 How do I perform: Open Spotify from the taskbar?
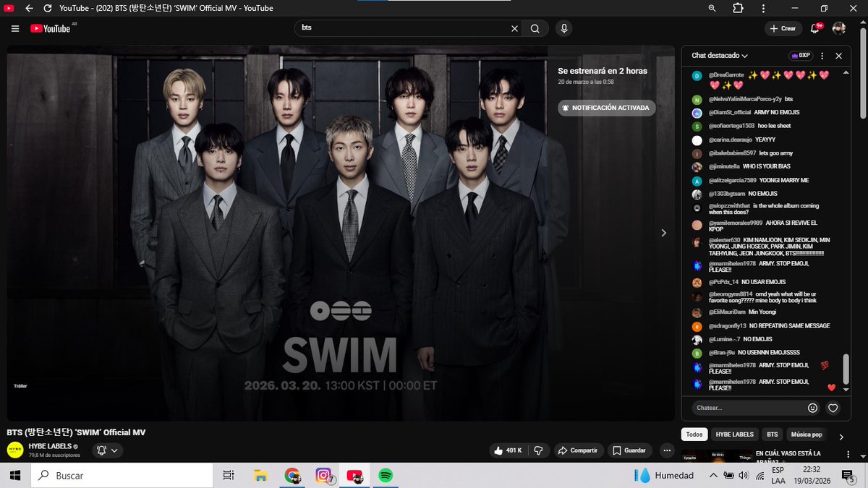[x=386, y=475]
